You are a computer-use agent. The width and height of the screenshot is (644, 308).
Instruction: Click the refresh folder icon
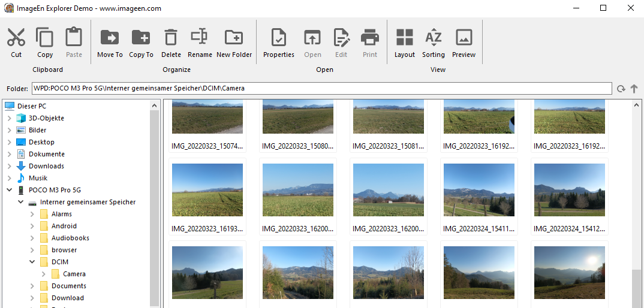621,89
